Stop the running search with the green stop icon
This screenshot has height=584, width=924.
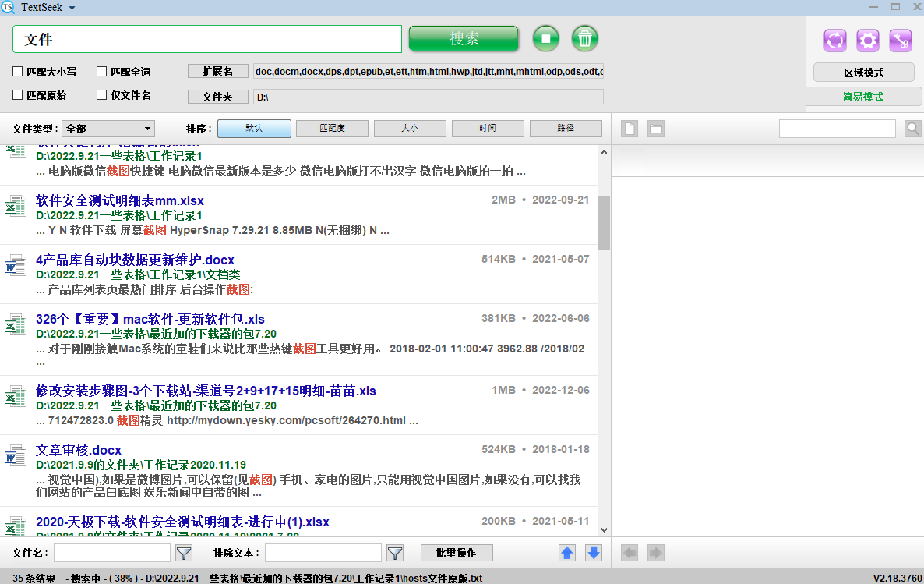[x=546, y=38]
